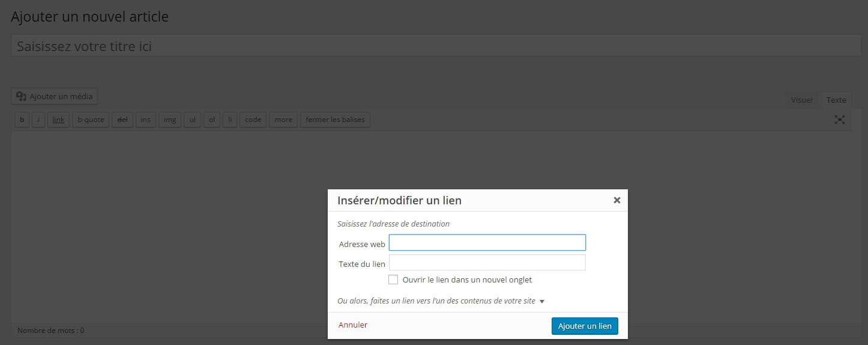Close the Insérer/modifier un lien dialog
Image resolution: width=868 pixels, height=345 pixels.
(x=616, y=201)
